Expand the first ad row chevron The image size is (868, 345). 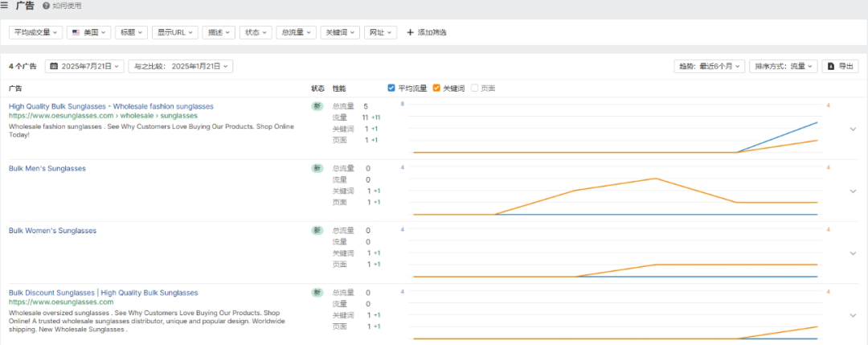[x=853, y=129]
